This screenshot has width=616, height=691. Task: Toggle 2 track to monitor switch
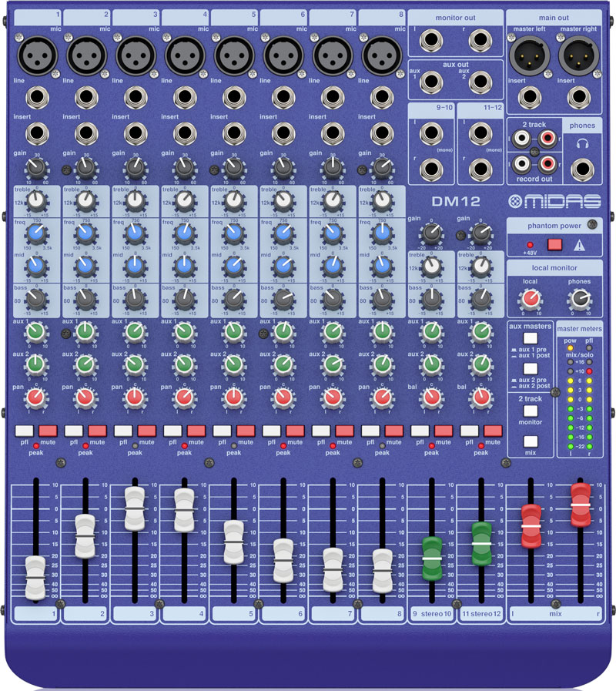coord(530,411)
